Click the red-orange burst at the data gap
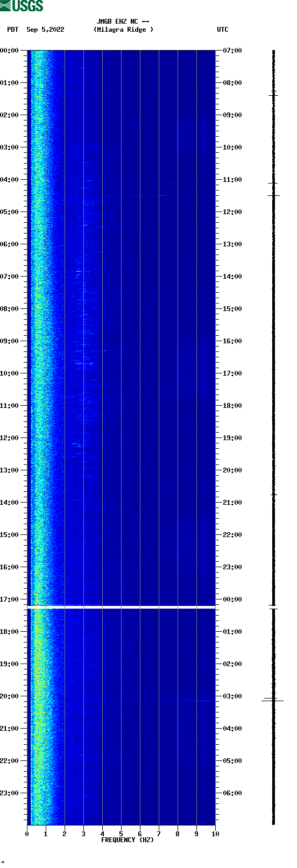Screen dimensions: 297x868 coord(36,605)
